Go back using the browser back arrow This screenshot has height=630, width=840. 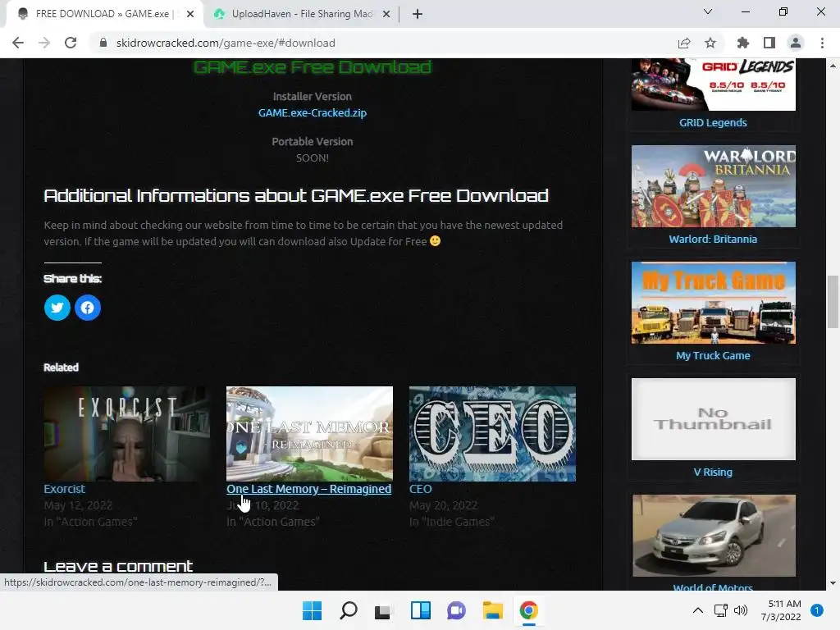click(18, 43)
